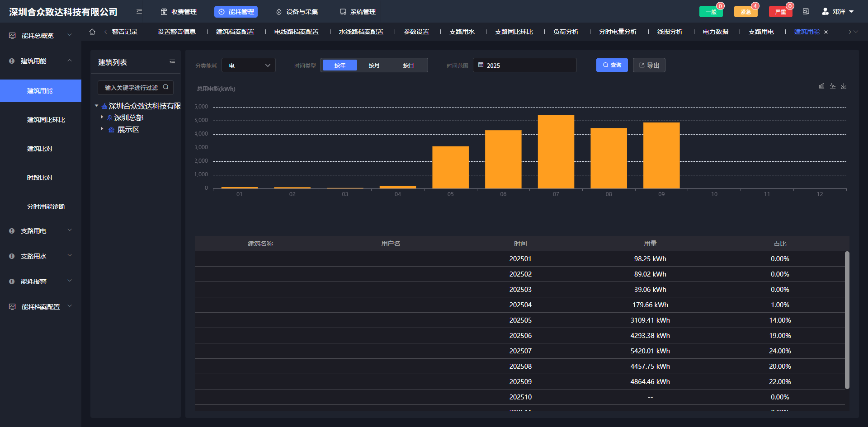Click the home icon in tab bar
The image size is (868, 427).
coord(92,32)
